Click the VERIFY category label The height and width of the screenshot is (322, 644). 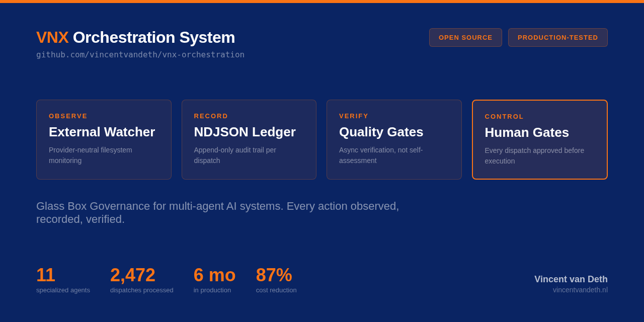tap(354, 116)
